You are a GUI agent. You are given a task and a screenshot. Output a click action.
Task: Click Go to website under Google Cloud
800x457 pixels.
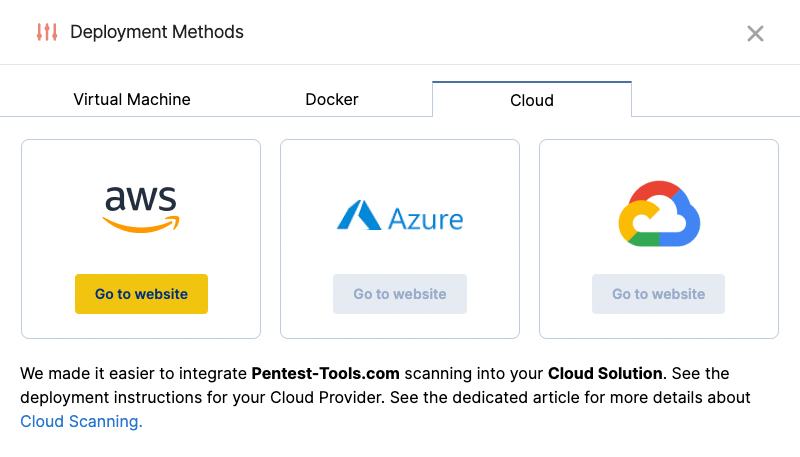[x=658, y=294]
